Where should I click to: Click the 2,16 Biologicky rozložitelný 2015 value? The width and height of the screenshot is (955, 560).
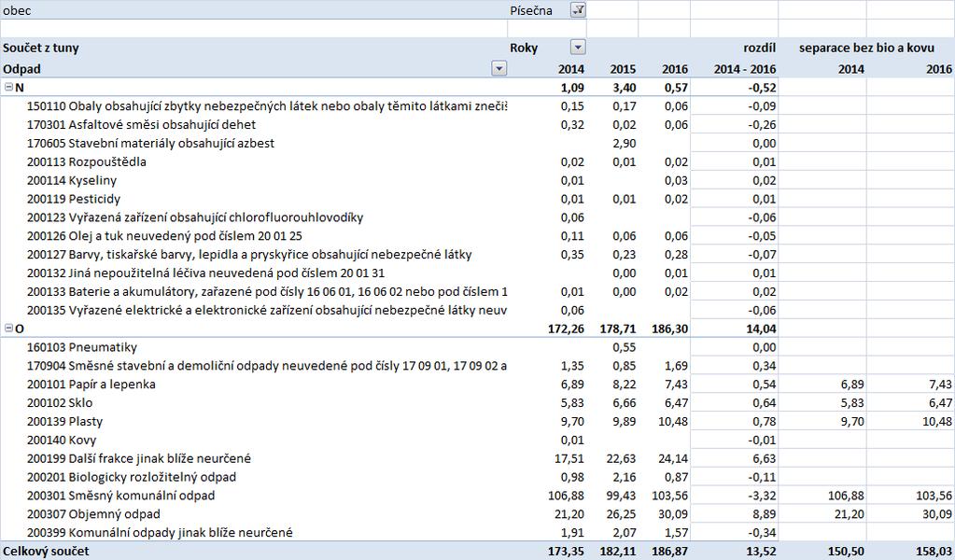pyautogui.click(x=624, y=477)
